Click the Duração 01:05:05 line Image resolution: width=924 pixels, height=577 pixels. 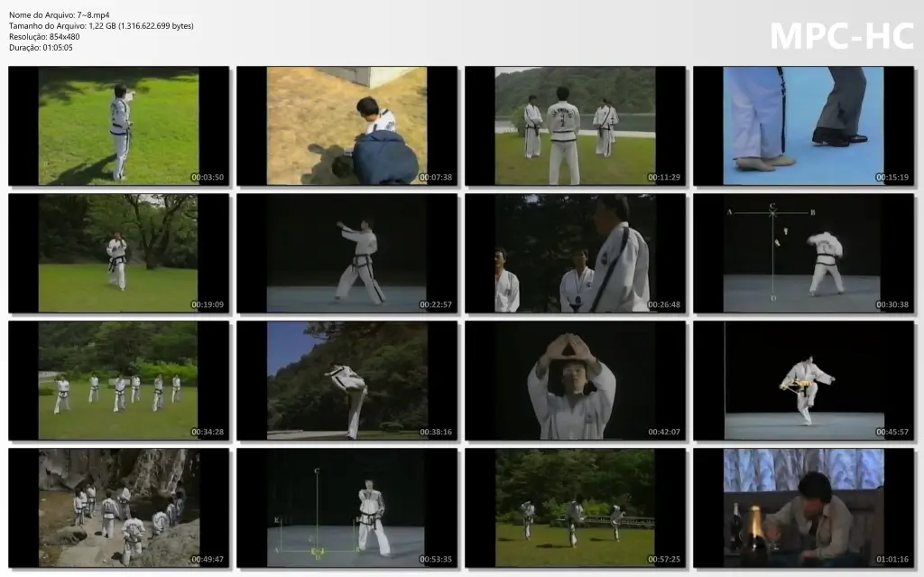(41, 48)
